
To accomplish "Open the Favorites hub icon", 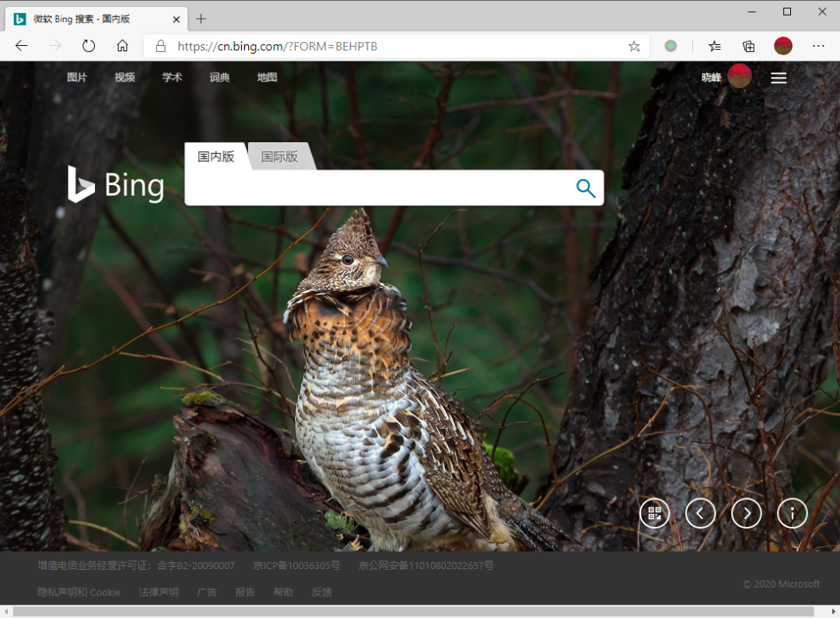I will click(x=714, y=46).
